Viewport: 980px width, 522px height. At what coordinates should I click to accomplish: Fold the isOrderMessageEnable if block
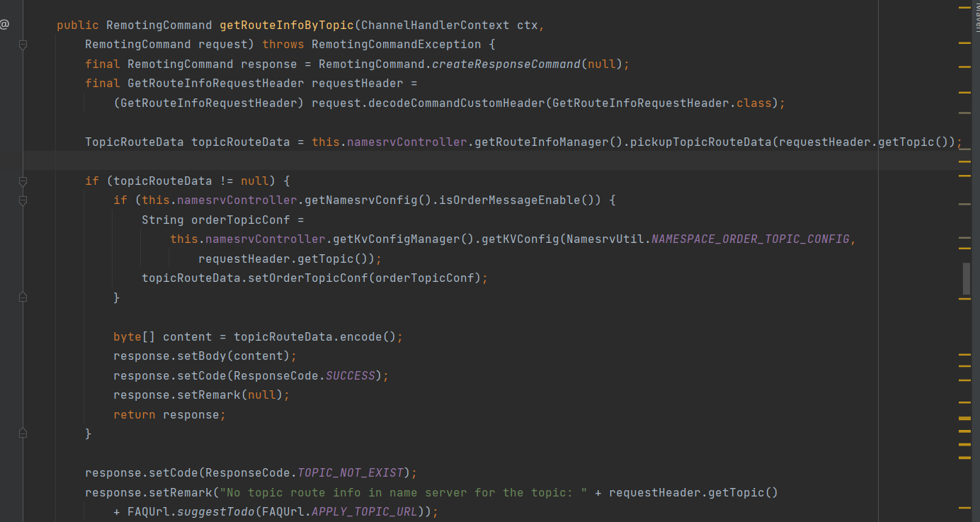tap(23, 200)
